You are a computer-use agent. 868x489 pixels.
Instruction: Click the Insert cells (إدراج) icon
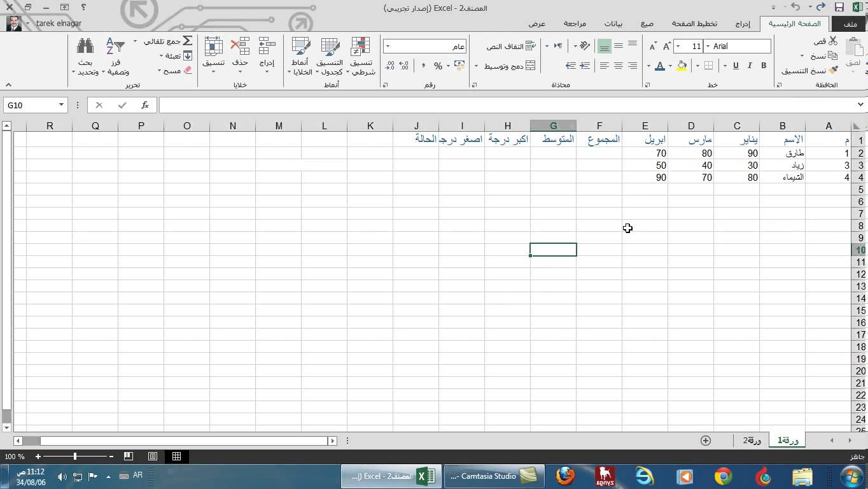[267, 46]
